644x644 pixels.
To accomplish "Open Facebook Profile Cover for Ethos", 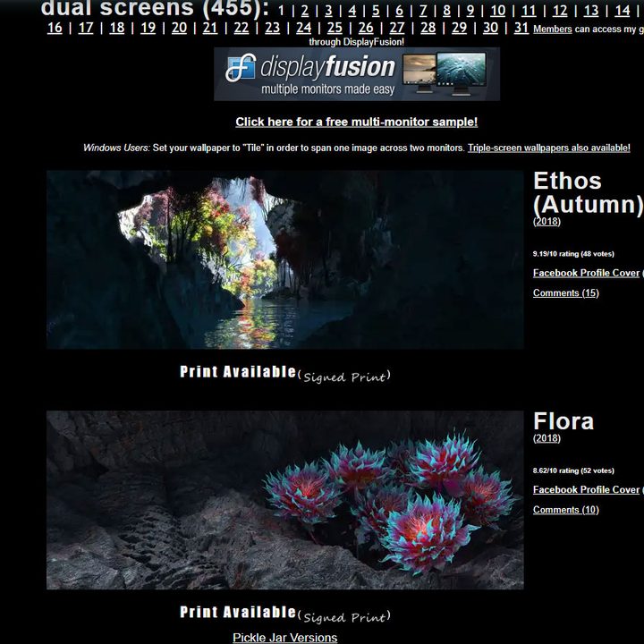I will (x=586, y=273).
